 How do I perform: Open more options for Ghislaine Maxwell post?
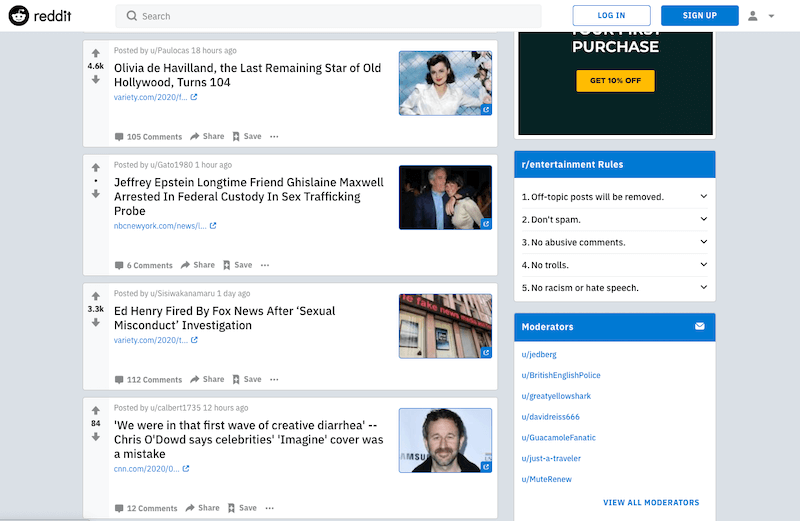tap(265, 265)
